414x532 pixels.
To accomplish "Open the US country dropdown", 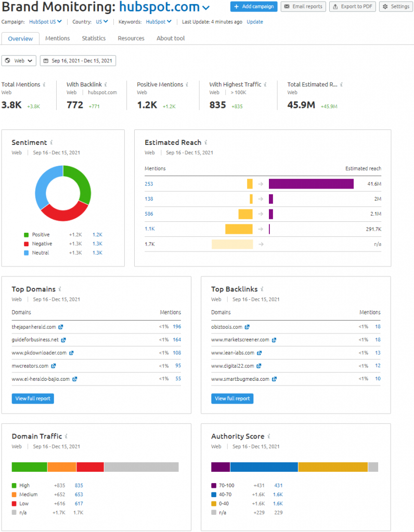I will pyautogui.click(x=102, y=22).
